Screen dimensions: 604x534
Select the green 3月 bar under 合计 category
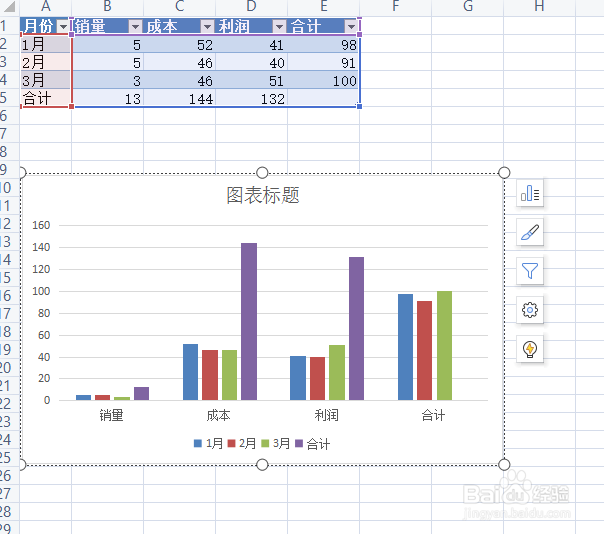(x=444, y=346)
